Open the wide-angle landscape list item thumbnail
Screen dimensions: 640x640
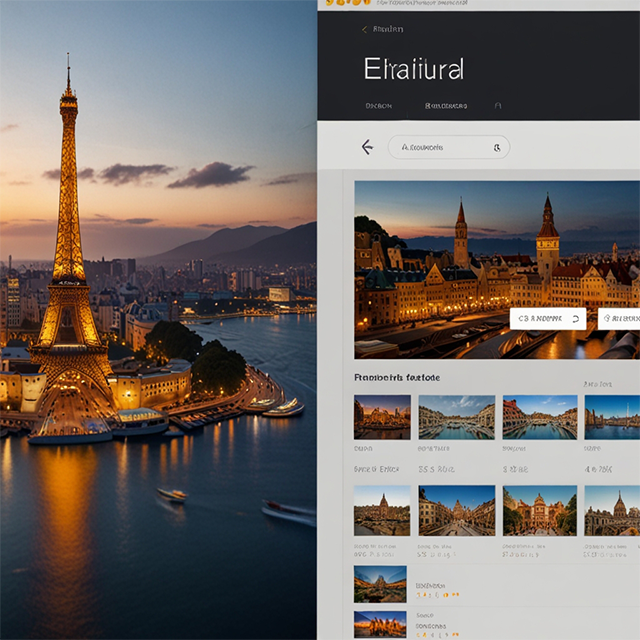coord(380,584)
